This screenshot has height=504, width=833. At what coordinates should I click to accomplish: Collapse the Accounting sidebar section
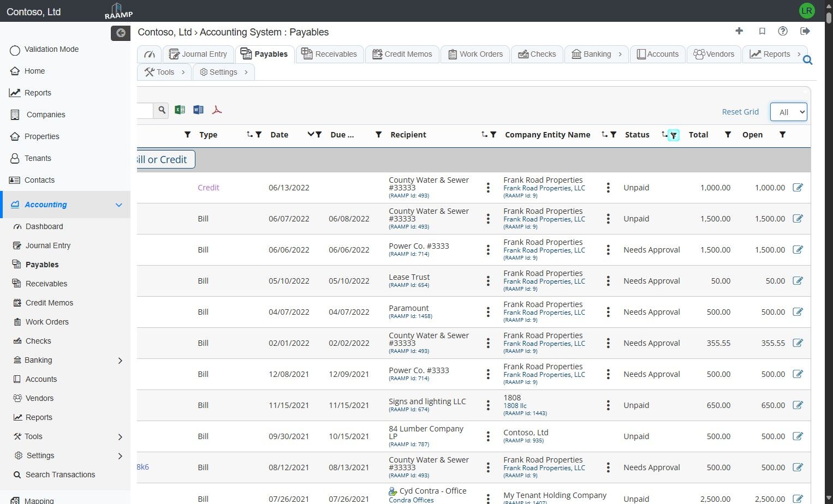[118, 205]
